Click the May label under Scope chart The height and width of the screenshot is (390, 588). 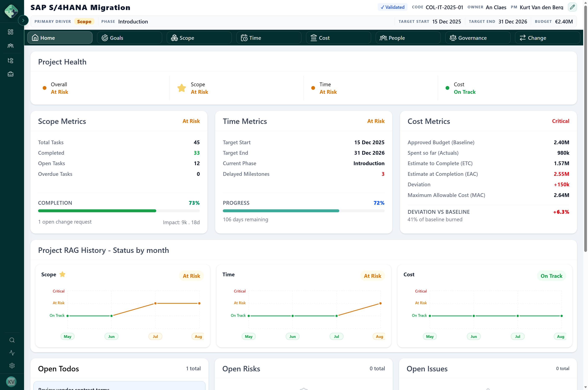pyautogui.click(x=67, y=337)
